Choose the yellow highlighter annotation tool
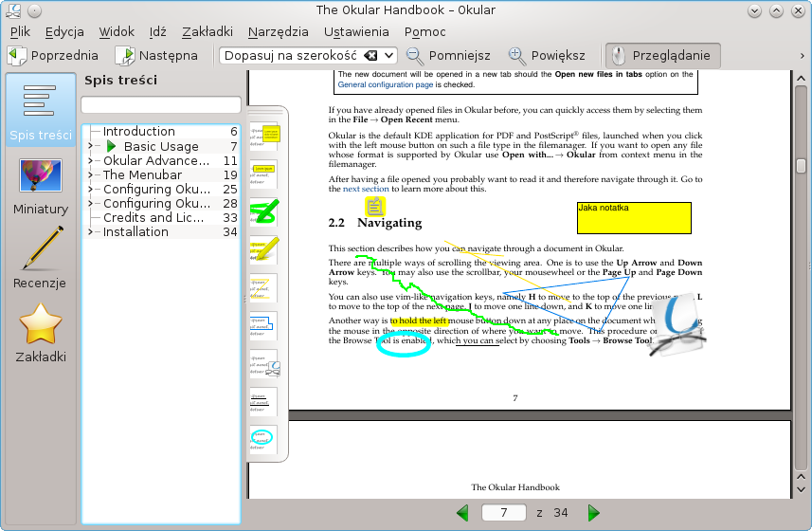 263,247
